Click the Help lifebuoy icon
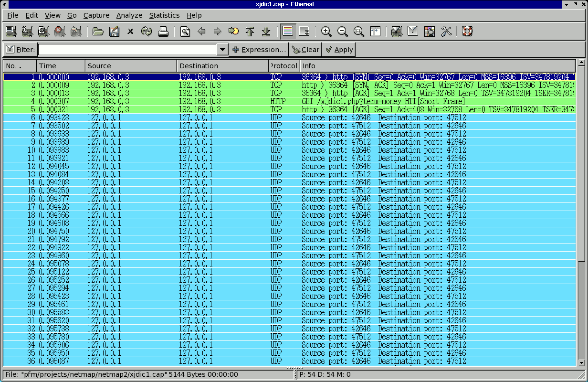This screenshot has height=382, width=588. (x=467, y=32)
